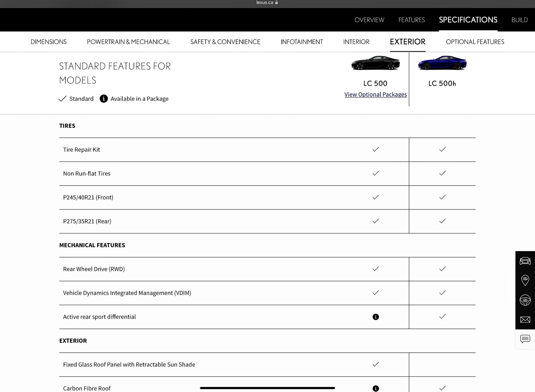Click the steering wheel test drive icon

(525, 300)
